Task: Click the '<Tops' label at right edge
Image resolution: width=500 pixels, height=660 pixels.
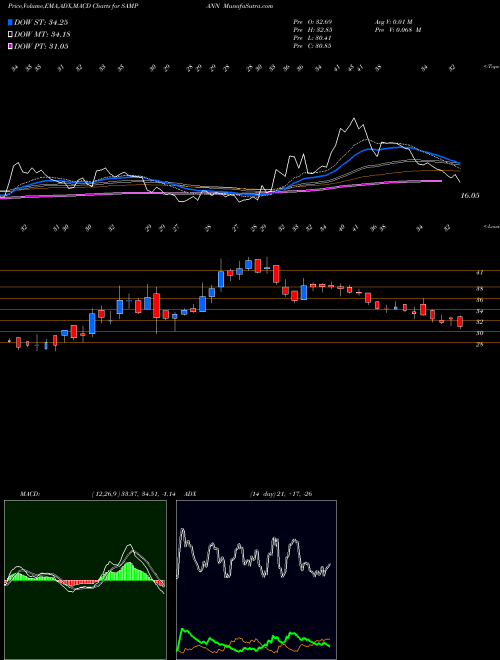Action: (491, 67)
